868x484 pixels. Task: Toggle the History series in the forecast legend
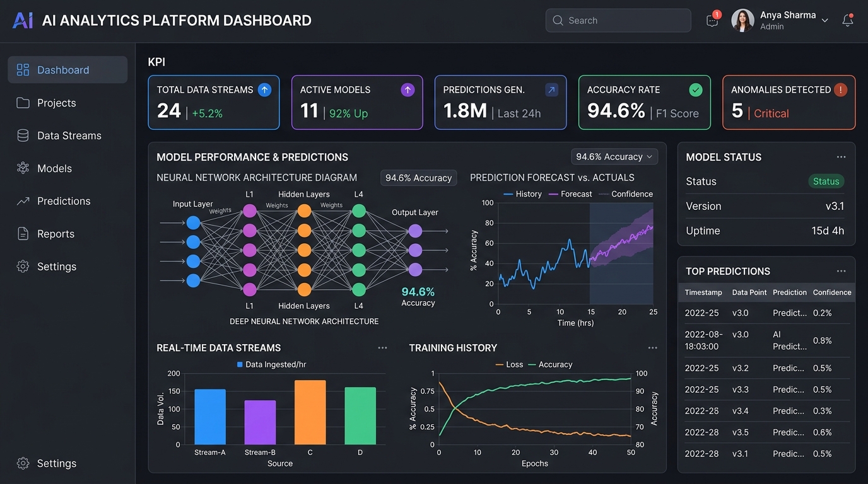tap(522, 194)
